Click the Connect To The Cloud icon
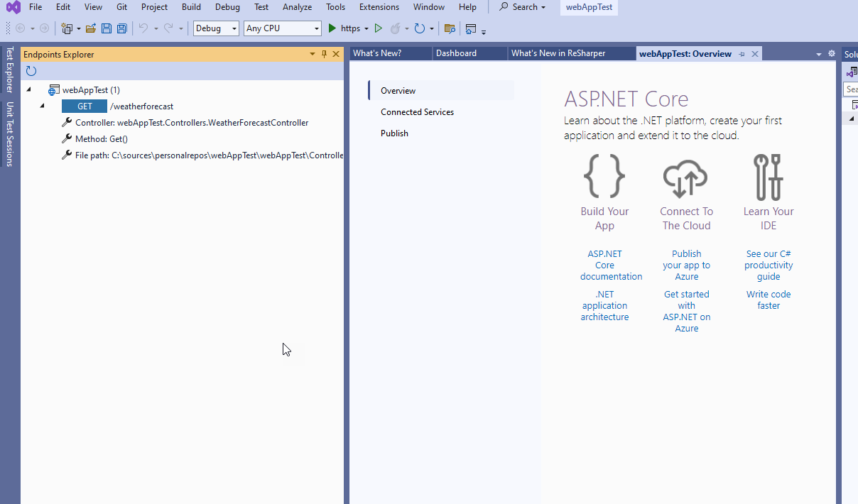858x504 pixels. (x=686, y=177)
